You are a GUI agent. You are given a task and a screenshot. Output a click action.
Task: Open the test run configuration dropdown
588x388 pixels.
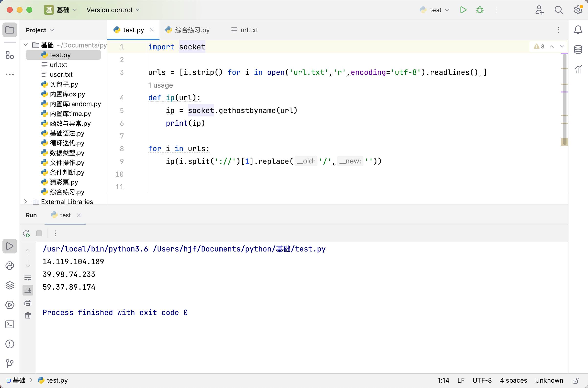[435, 10]
